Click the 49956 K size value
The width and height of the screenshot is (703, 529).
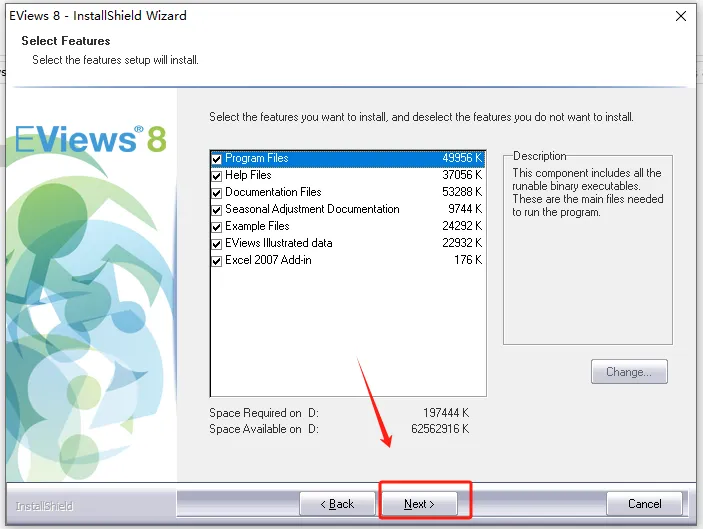click(x=462, y=158)
